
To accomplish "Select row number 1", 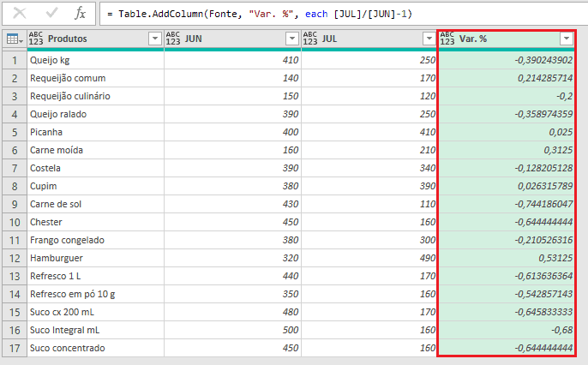I will tap(15, 60).
